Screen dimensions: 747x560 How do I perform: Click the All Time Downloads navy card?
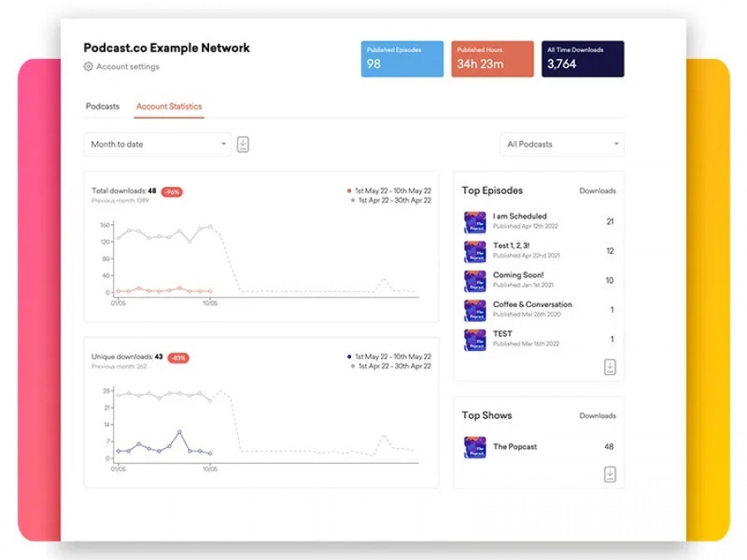click(x=583, y=59)
